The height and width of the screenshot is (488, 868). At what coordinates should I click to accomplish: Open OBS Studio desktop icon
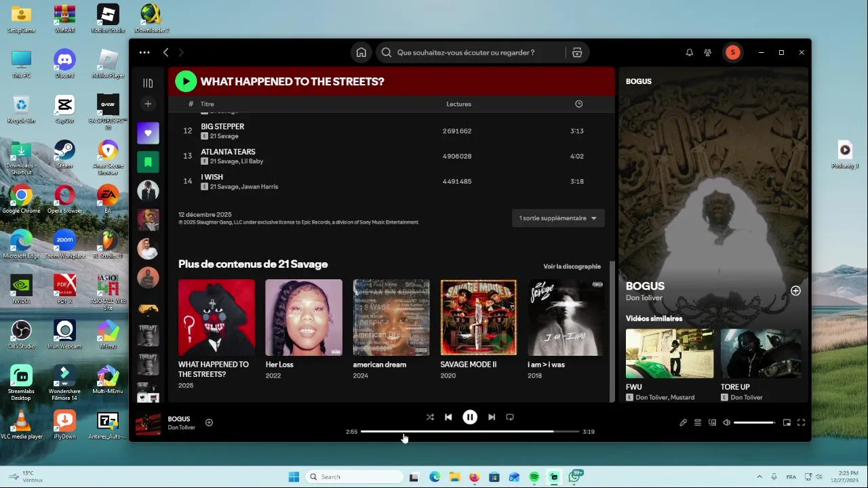click(x=21, y=334)
